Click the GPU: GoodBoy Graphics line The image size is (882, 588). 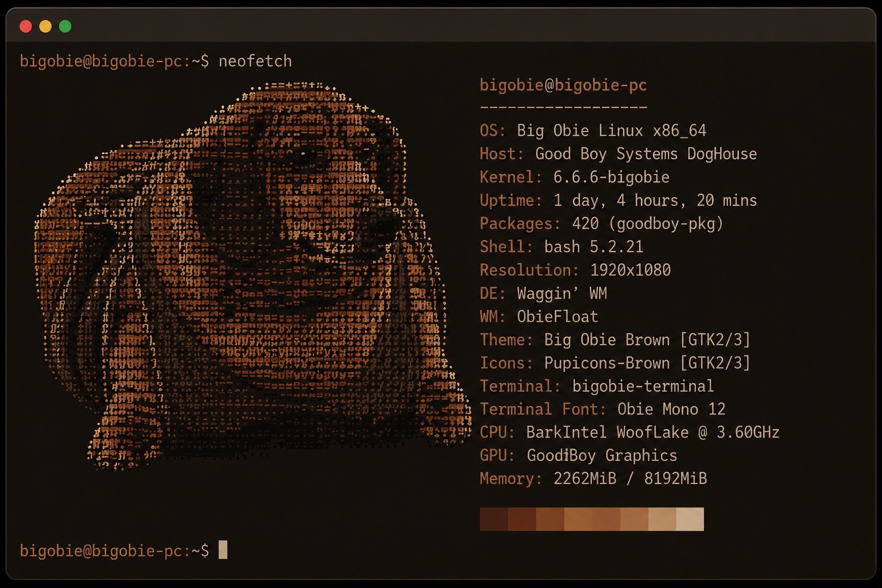[578, 455]
